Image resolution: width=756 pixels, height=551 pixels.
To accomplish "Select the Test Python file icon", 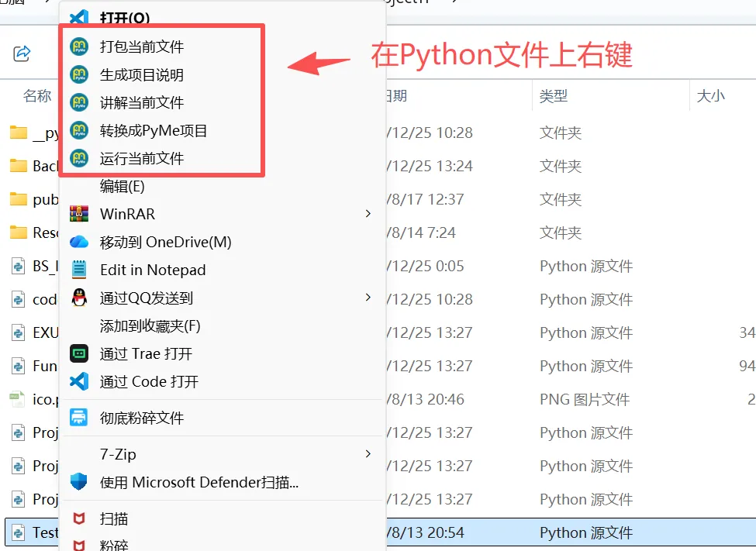I will pos(18,532).
